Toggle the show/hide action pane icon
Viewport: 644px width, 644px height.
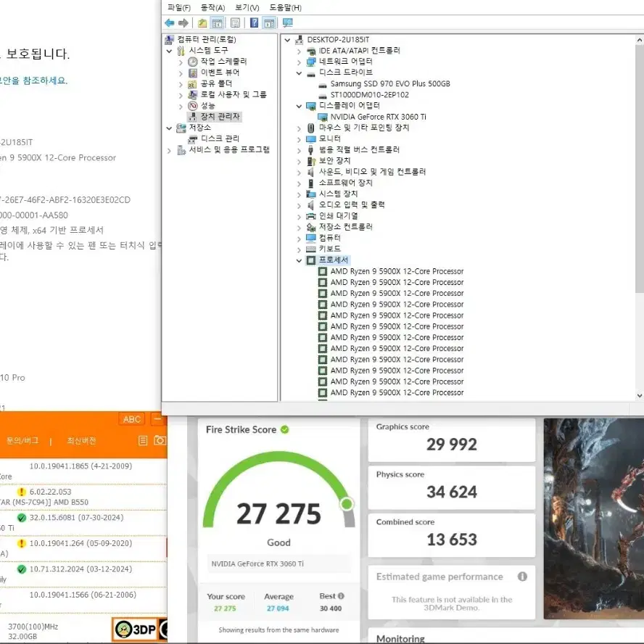269,23
